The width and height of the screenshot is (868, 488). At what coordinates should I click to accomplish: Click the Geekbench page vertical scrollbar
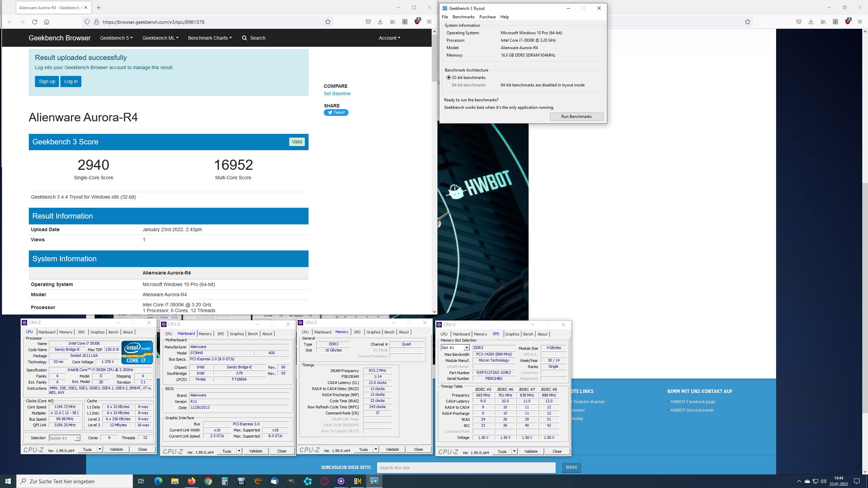point(434,58)
